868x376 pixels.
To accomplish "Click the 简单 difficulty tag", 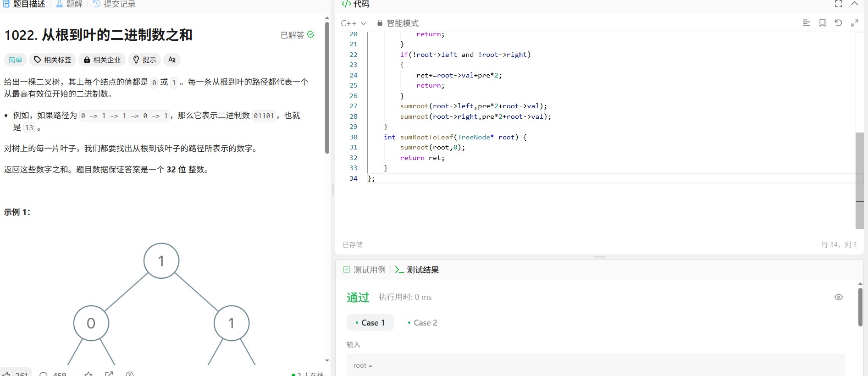I will click(16, 60).
